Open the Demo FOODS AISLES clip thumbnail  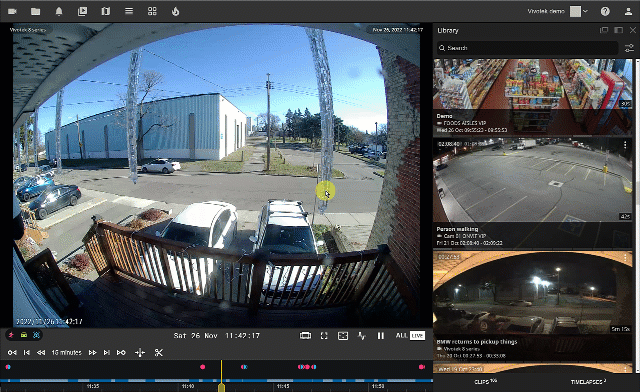click(x=532, y=97)
